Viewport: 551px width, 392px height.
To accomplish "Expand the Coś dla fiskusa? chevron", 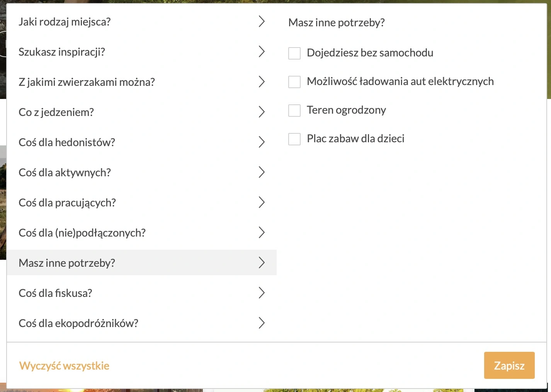I will (262, 293).
